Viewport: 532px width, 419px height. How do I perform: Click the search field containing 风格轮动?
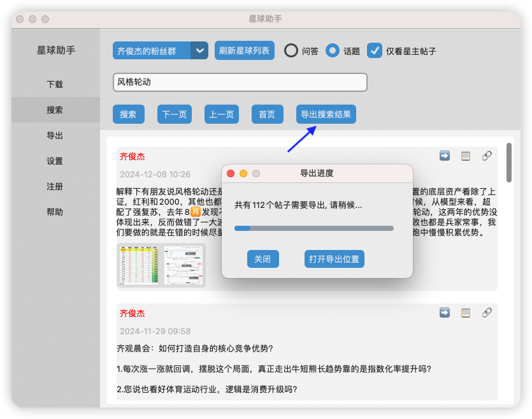tap(240, 82)
